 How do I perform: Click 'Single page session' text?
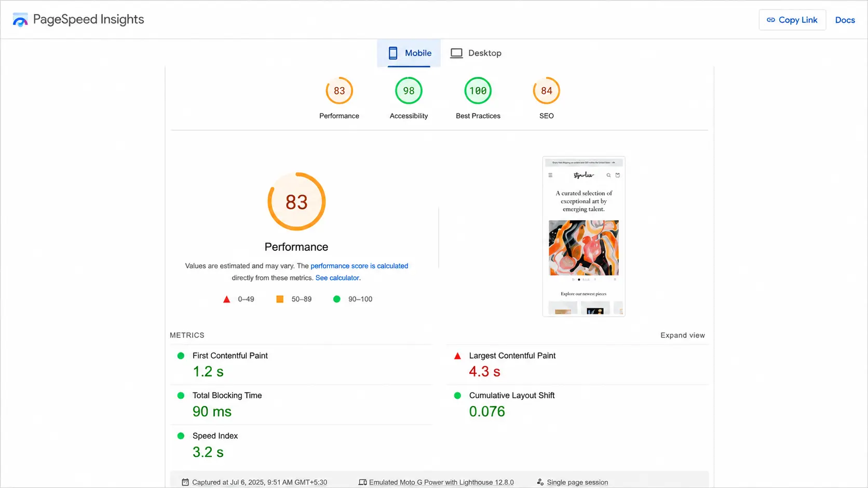click(577, 482)
